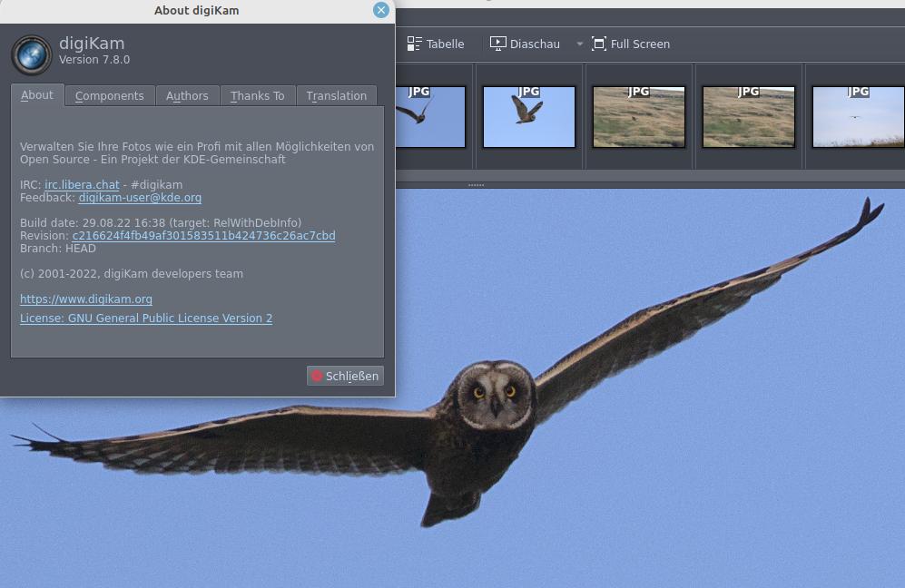Click '(c) 2001-2022, digiKam developers team'
905x588 pixels.
pos(132,273)
